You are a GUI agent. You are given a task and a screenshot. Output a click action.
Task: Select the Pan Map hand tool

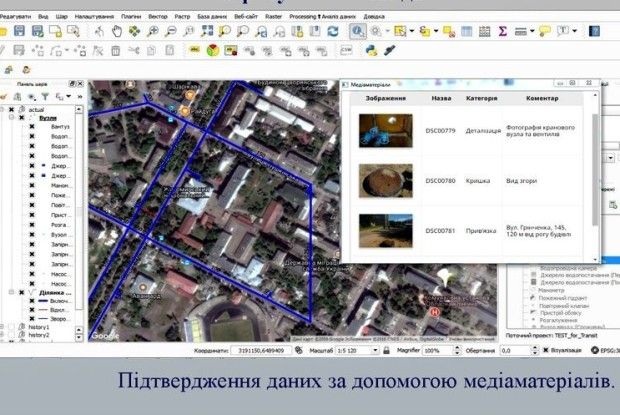117,31
